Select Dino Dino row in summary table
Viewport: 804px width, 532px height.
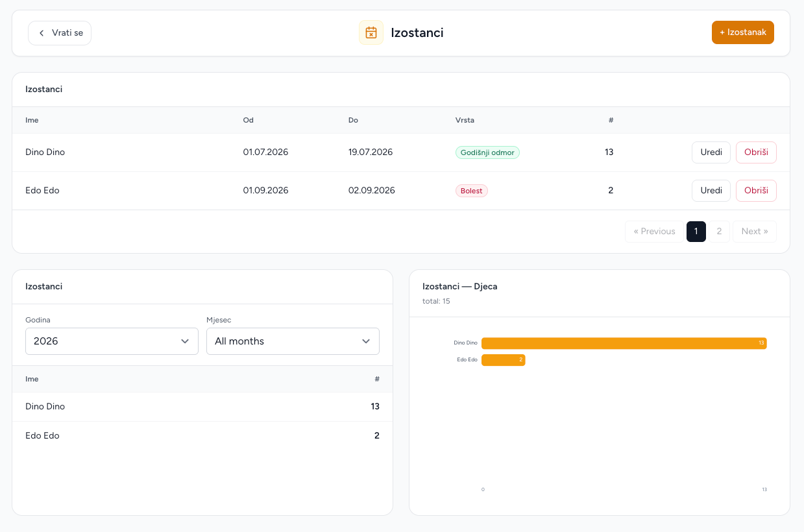pos(202,407)
